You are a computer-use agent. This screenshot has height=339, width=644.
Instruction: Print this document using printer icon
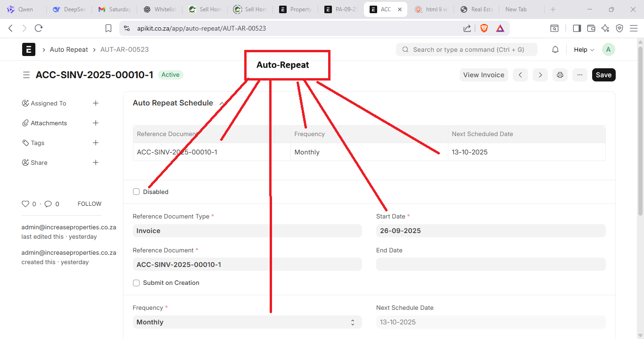(x=560, y=75)
